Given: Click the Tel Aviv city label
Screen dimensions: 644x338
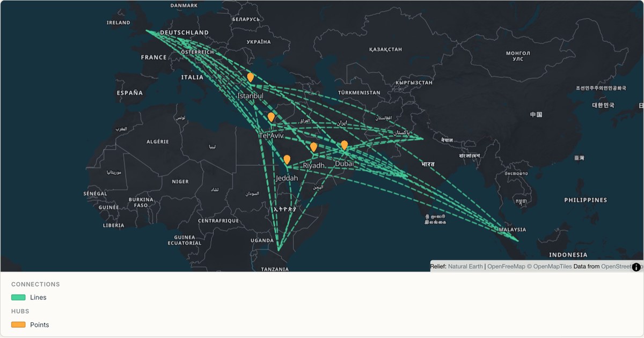Looking at the screenshot, I should (x=271, y=136).
